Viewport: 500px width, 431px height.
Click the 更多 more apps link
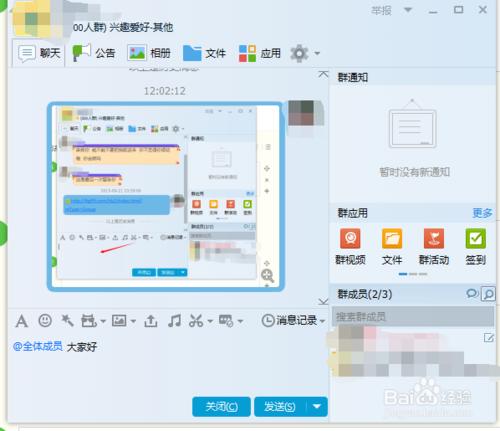[482, 213]
